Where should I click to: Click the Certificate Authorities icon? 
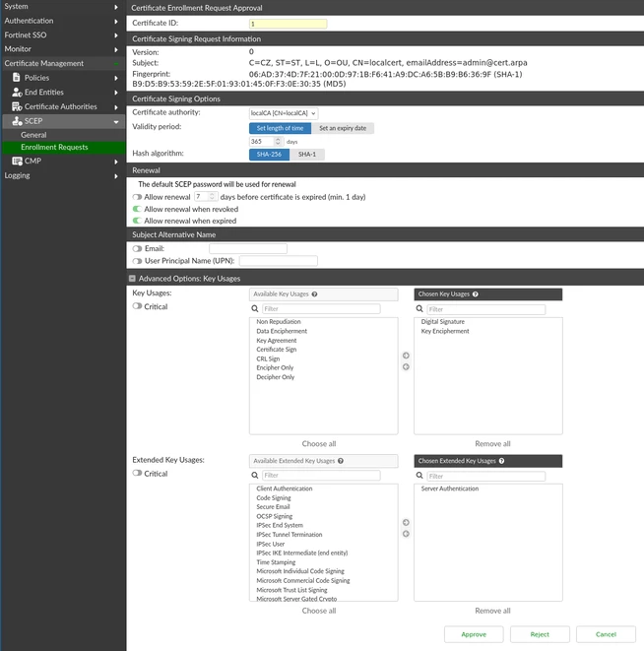[17, 106]
